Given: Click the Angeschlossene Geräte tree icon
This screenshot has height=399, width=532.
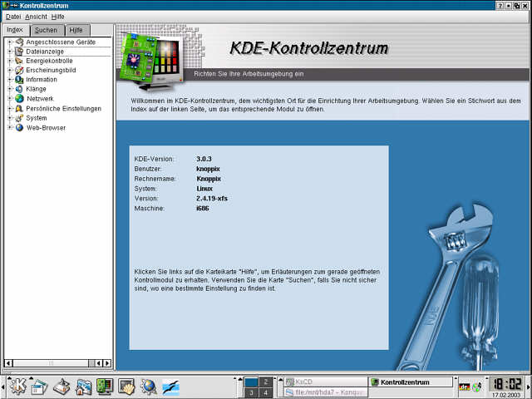Looking at the screenshot, I should (19, 42).
